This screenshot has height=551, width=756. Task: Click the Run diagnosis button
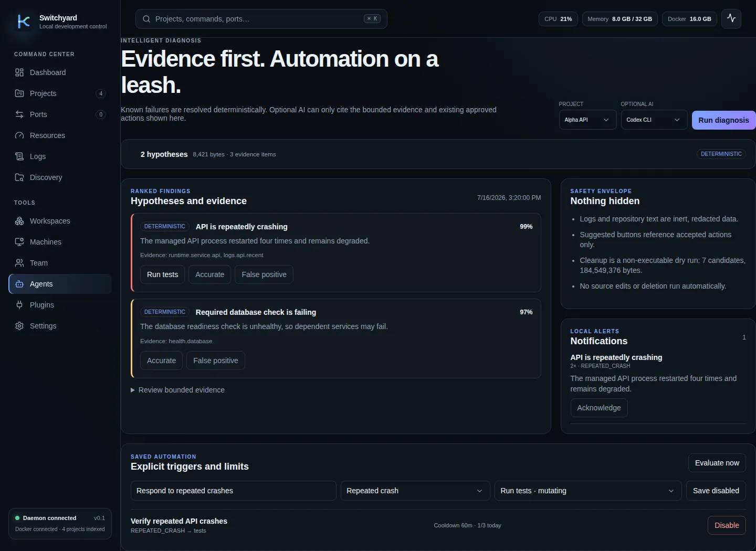[723, 120]
